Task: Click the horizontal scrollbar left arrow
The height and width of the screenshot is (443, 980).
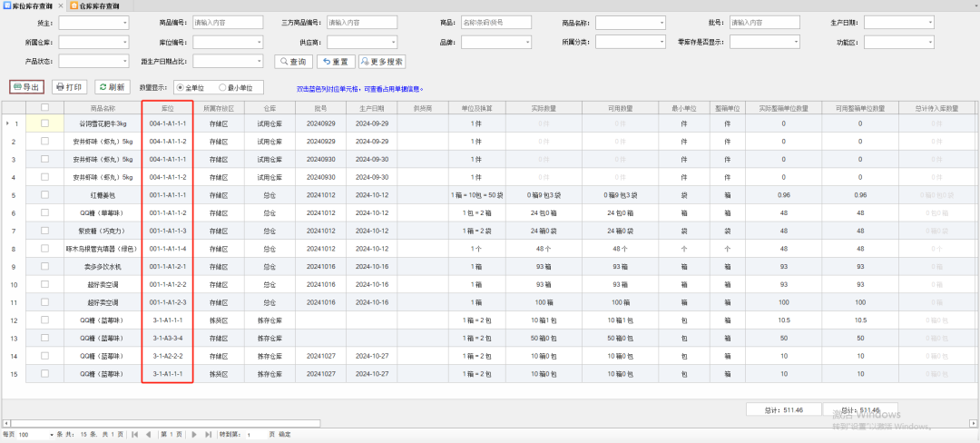Action: [x=5, y=424]
